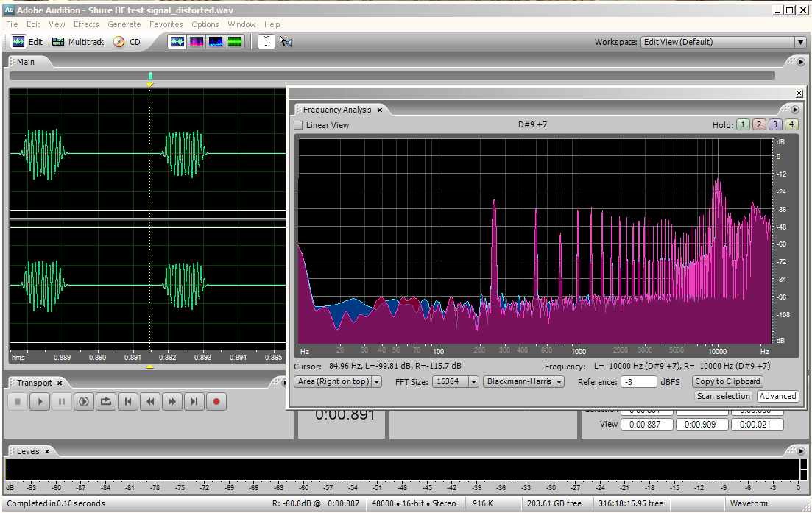Click the 203.61 GB free status entry

pyautogui.click(x=554, y=503)
